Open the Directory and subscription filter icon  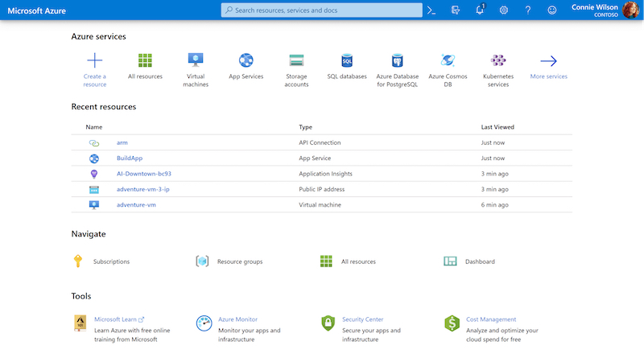pyautogui.click(x=456, y=10)
